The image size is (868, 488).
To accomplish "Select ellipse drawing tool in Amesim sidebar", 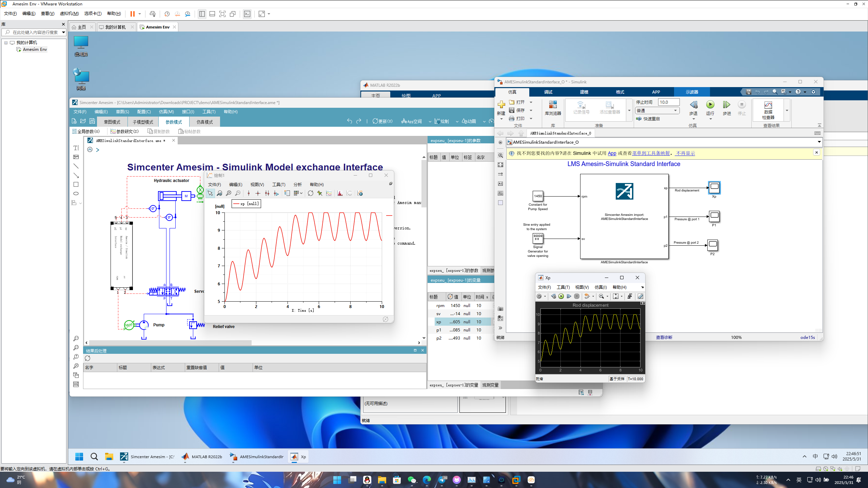I will click(76, 194).
